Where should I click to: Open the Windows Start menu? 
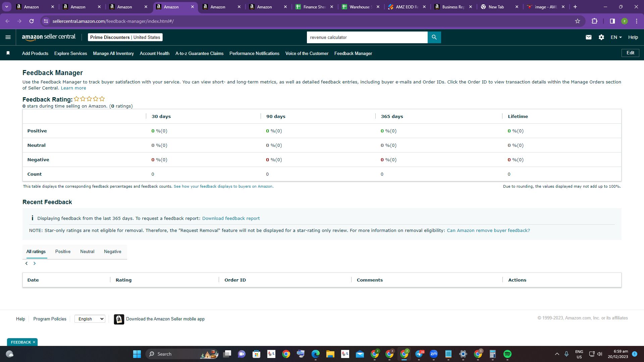(x=137, y=354)
